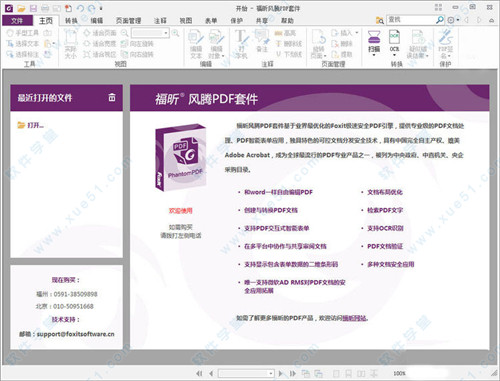The width and height of the screenshot is (500, 381).
Task: Open the 扫描 (Scan) dropdown
Action: [374, 43]
